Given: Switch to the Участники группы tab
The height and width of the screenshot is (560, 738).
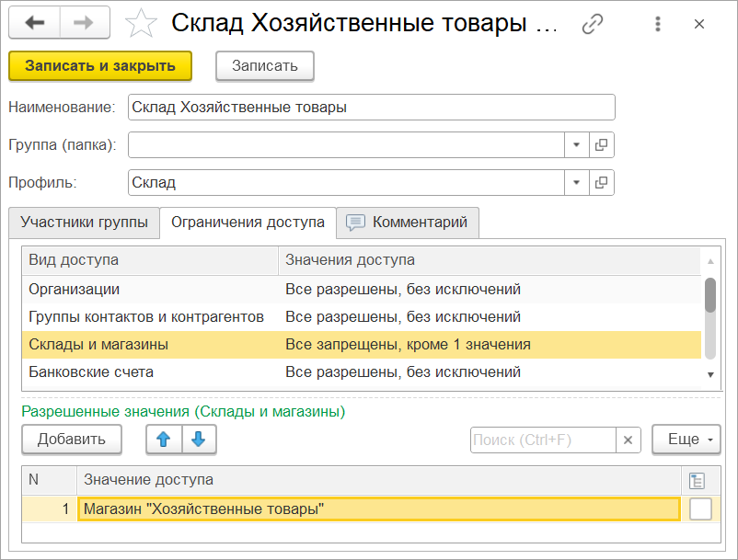Looking at the screenshot, I should [84, 223].
